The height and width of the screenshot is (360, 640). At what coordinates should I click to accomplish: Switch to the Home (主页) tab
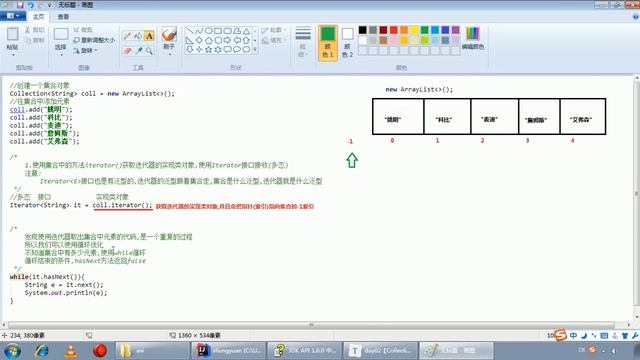[38, 16]
